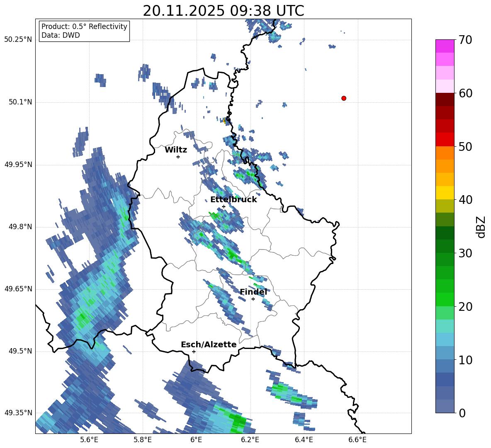Click the 50 label on the colorbar
This screenshot has height=448, width=491.
(x=465, y=147)
